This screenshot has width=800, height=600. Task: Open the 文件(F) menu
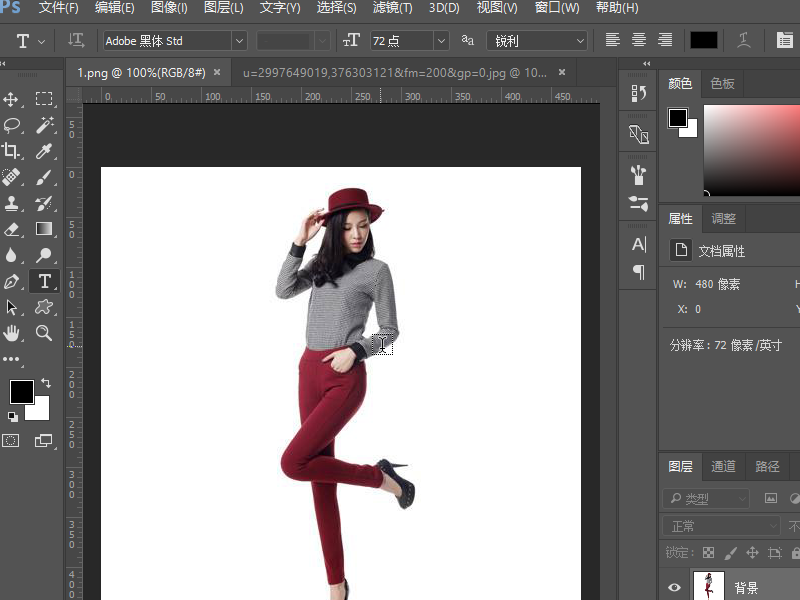click(x=59, y=8)
